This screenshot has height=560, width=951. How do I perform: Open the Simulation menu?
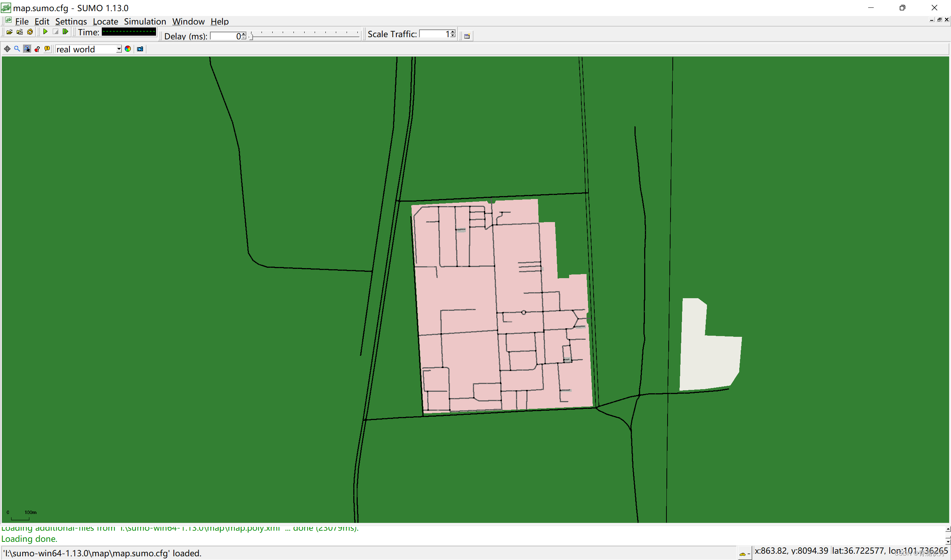pos(145,22)
